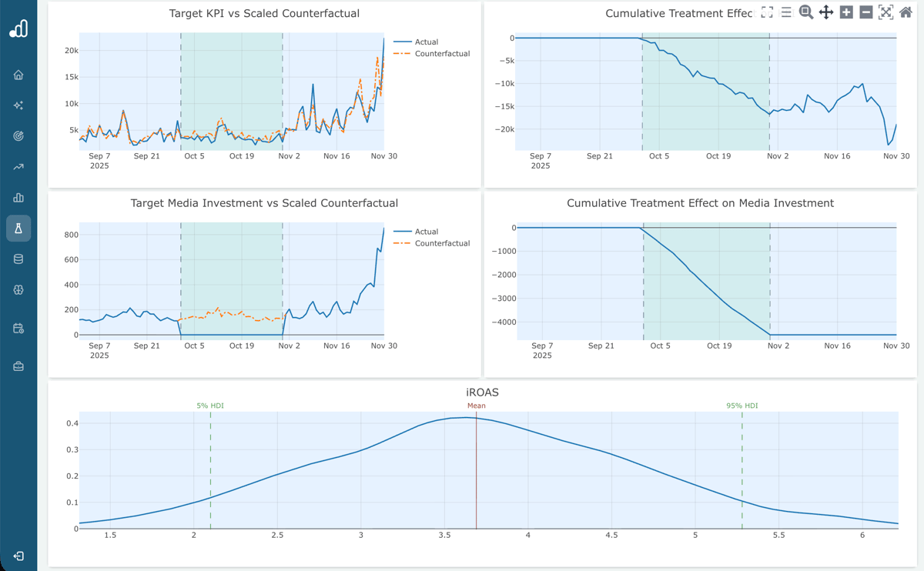Click the 'Target Media Investment vs Scaled Counterfactual' title
Image resolution: width=924 pixels, height=571 pixels.
(x=264, y=204)
